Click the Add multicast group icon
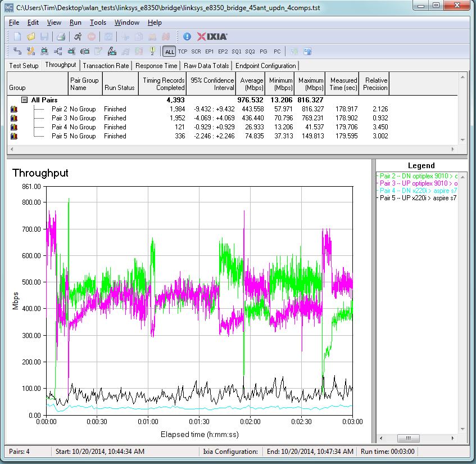The width and height of the screenshot is (476, 464). [58, 51]
